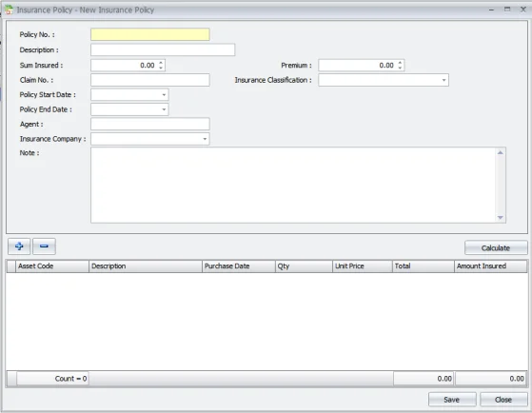Click the Agent text field
The height and width of the screenshot is (413, 532).
point(150,125)
